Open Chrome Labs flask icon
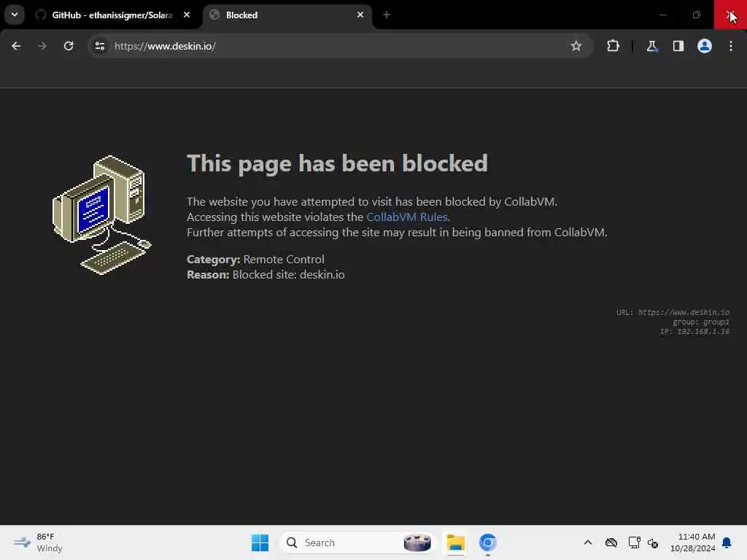The height and width of the screenshot is (560, 747). (x=651, y=46)
